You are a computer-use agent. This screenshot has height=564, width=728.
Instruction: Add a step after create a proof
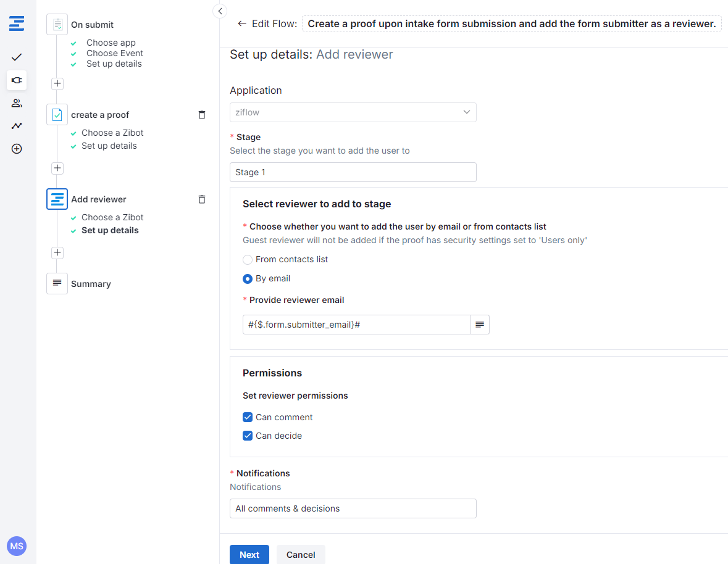tap(57, 168)
